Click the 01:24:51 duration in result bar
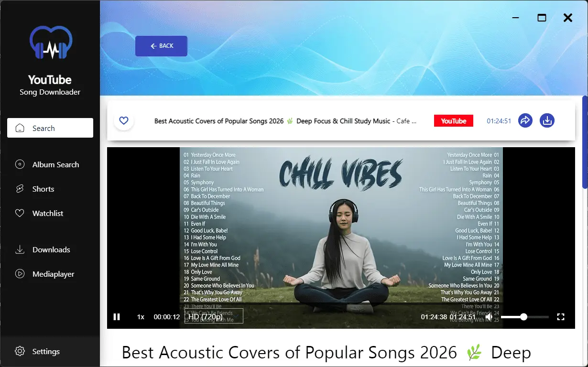588x367 pixels. point(499,121)
